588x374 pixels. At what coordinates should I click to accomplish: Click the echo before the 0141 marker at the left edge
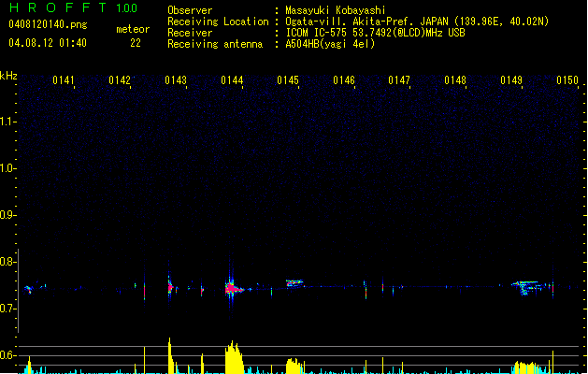(28, 289)
